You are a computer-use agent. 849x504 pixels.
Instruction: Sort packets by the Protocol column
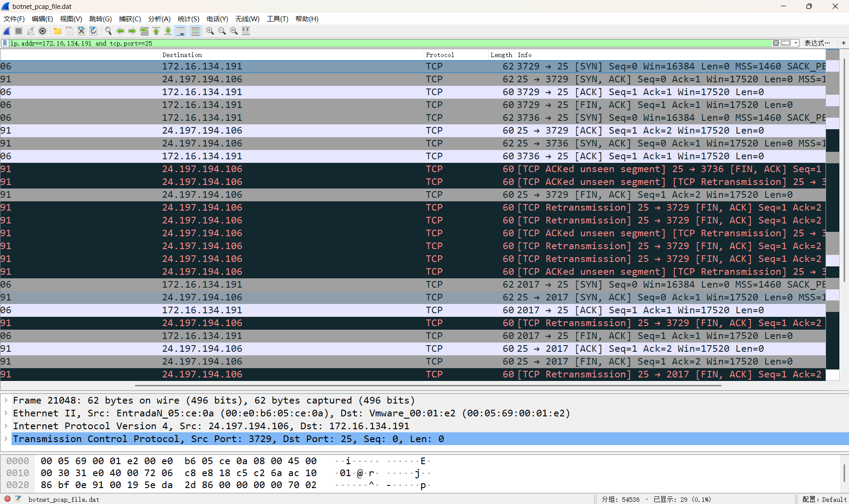[456, 55]
